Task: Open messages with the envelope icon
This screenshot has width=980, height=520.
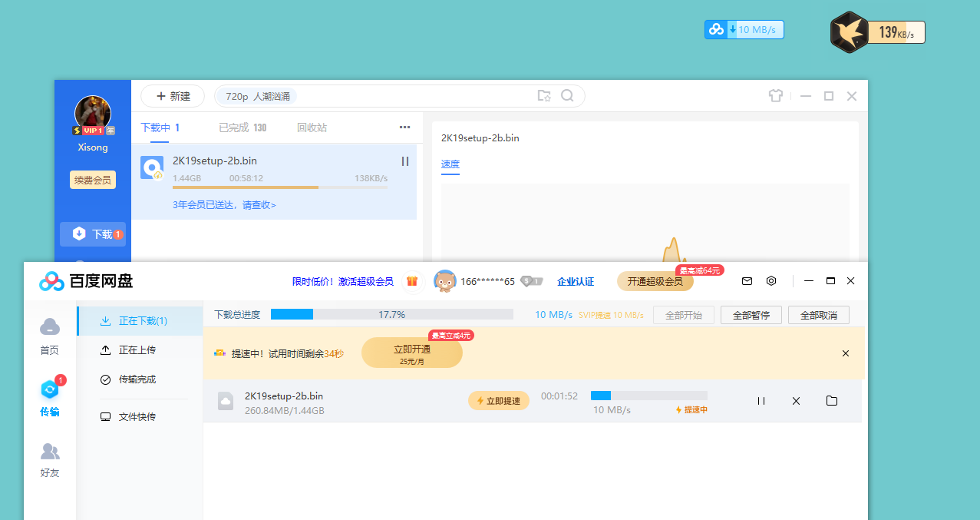Action: [746, 280]
